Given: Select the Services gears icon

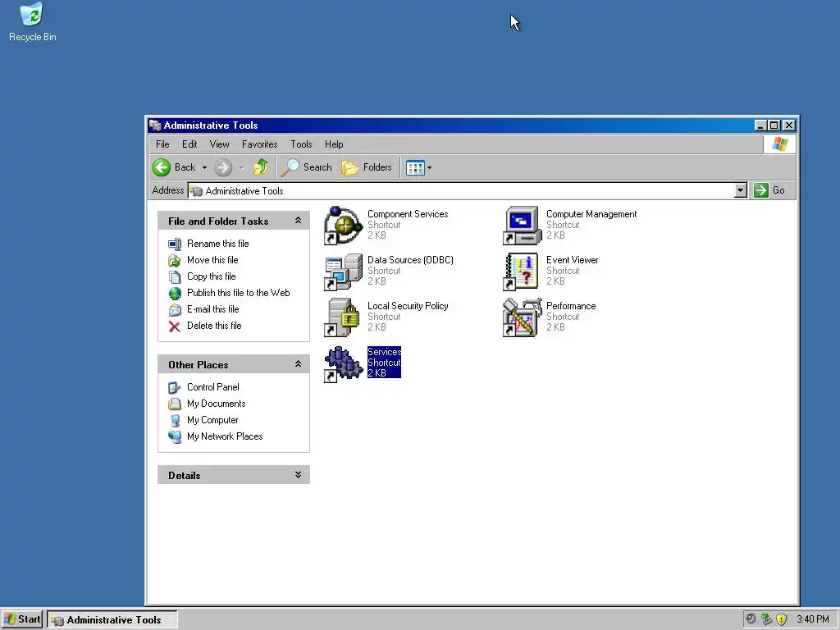Looking at the screenshot, I should (344, 363).
